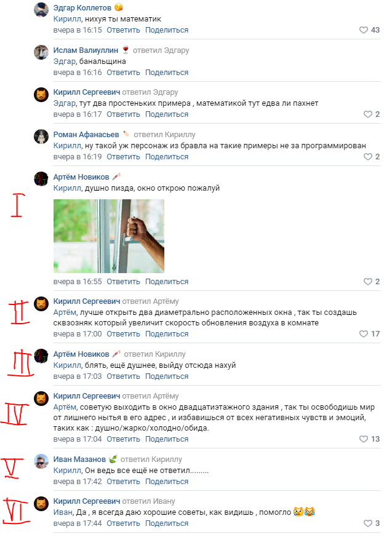Open Артём Новиков name on 17:03 reply
Image resolution: width=392 pixels, height=537 pixels.
(x=81, y=354)
